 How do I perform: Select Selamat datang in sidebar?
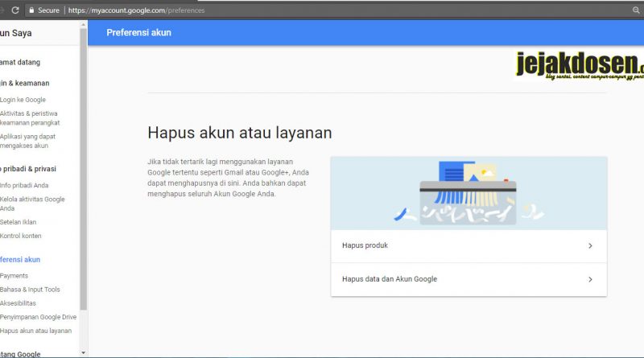pyautogui.click(x=20, y=63)
